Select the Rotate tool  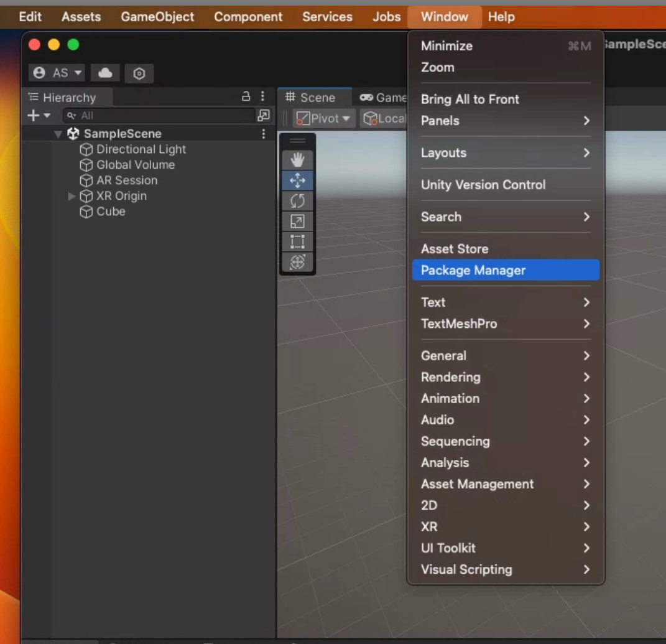click(297, 200)
